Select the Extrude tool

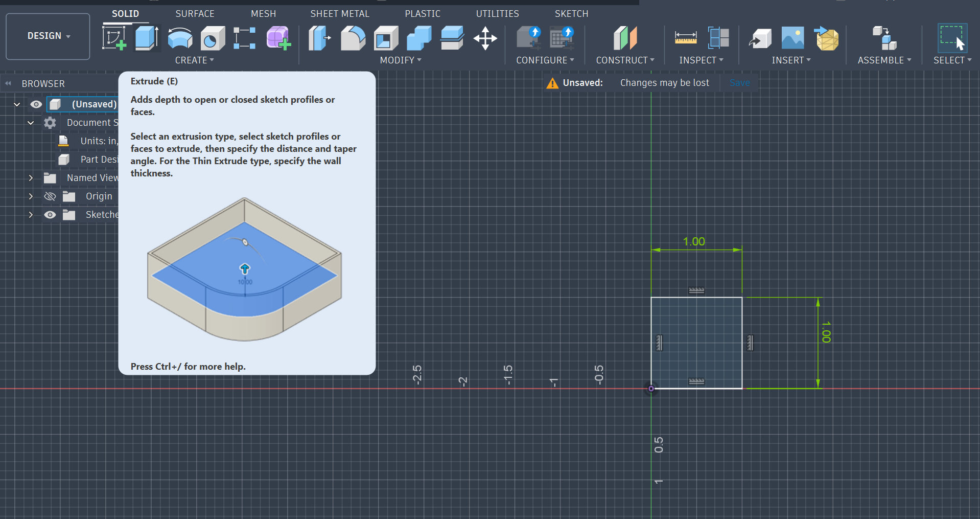click(147, 38)
